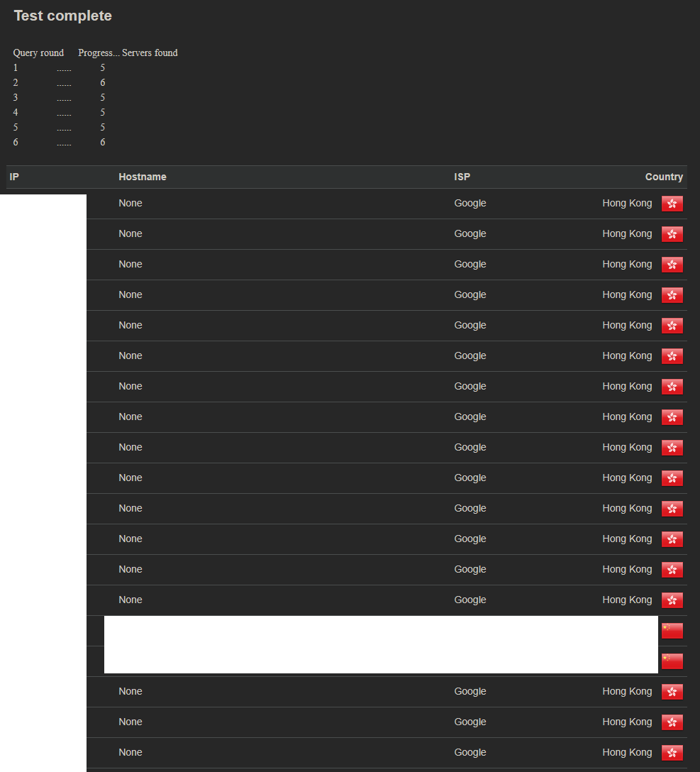Screen dimensions: 700x772
Task: Click the blank IP cell of the first row
Action: pyautogui.click(x=43, y=203)
